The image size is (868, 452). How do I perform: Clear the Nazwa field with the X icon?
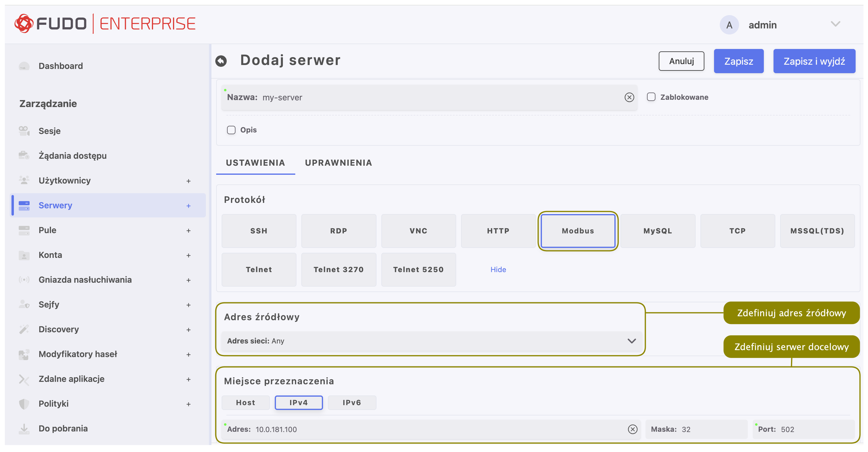[x=629, y=97]
